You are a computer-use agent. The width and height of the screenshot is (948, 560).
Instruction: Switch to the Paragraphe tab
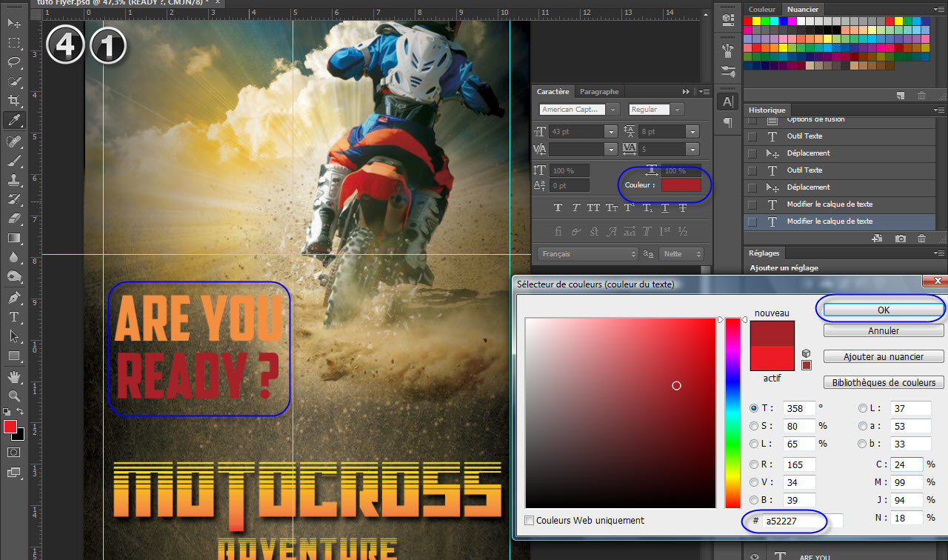click(x=599, y=92)
